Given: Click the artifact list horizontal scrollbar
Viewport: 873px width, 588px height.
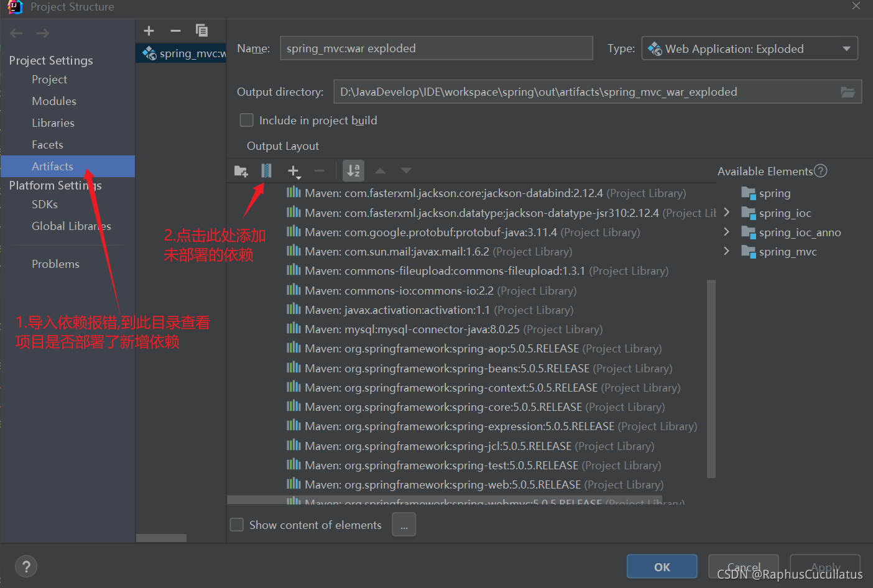Looking at the screenshot, I should [x=161, y=538].
